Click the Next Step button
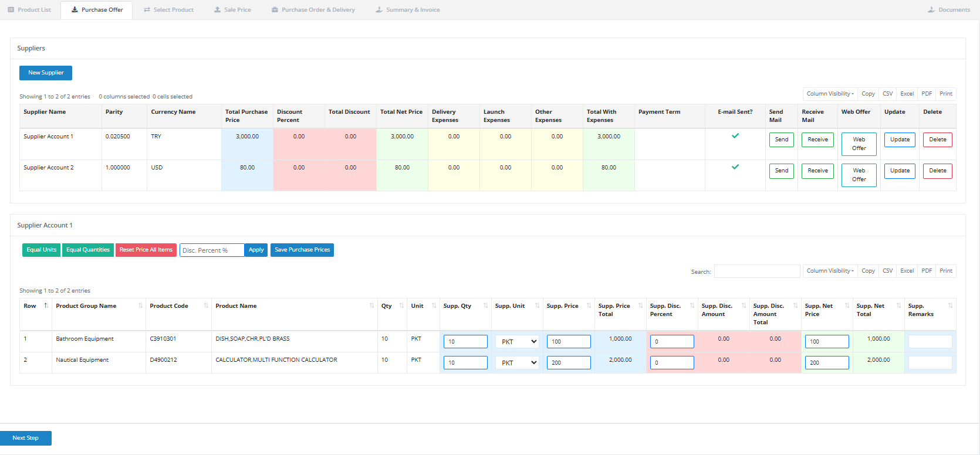Screen dimensions: 980x455 [26, 438]
